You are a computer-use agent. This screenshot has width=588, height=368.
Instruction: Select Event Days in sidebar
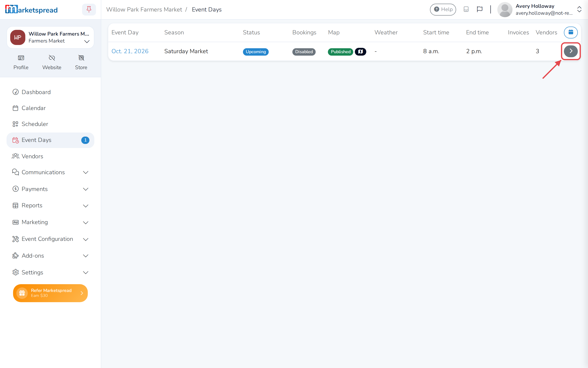tap(50, 140)
